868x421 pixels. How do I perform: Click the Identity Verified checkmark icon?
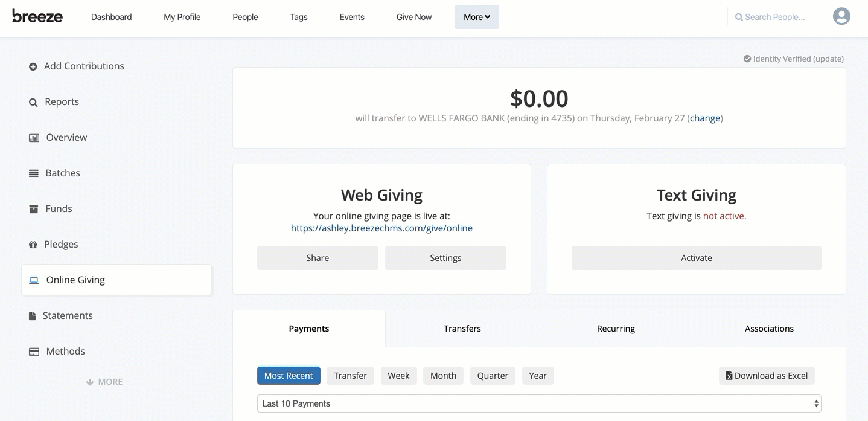point(747,59)
